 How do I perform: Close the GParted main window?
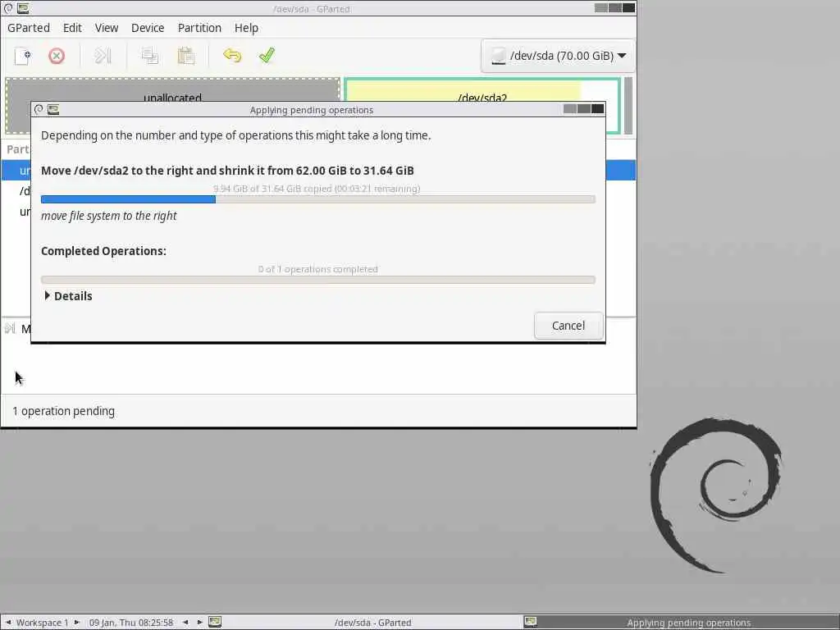tap(629, 7)
